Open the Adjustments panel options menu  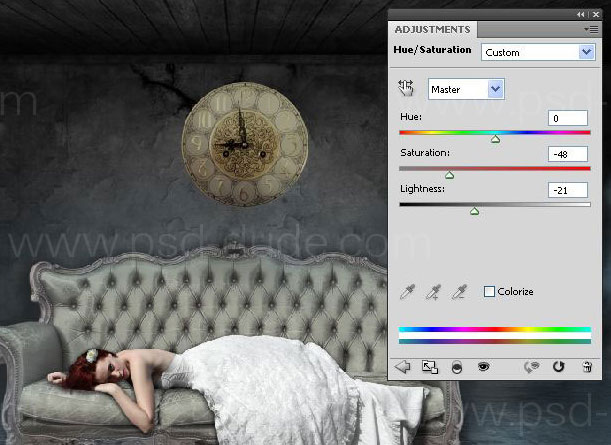(x=590, y=29)
